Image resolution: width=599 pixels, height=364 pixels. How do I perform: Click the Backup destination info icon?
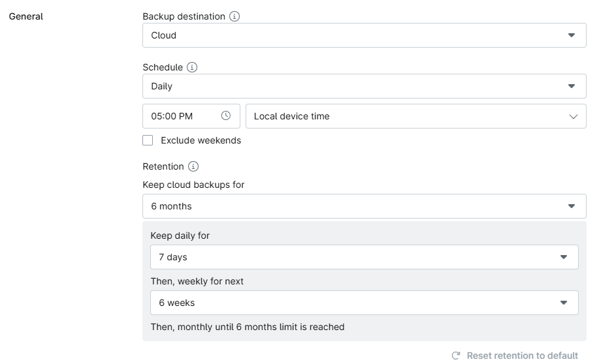point(235,16)
